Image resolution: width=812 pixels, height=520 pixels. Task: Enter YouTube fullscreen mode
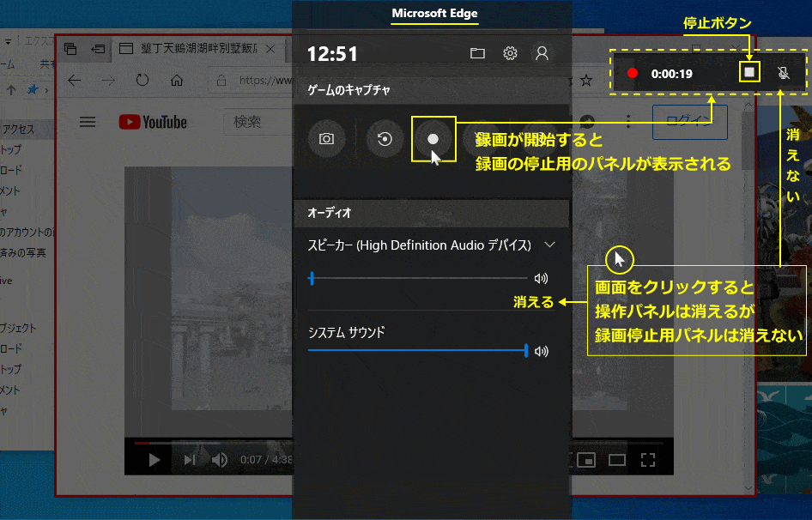click(648, 460)
